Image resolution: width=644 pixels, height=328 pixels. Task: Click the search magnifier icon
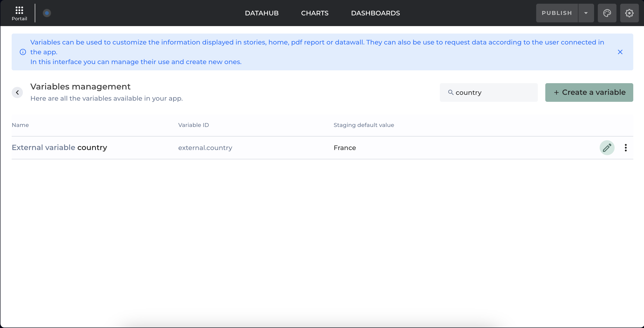[x=451, y=92]
